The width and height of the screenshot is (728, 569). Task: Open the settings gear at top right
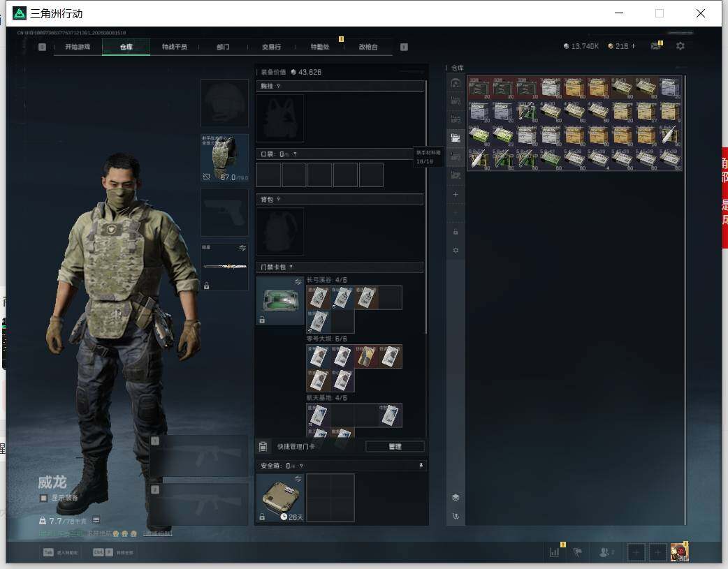click(x=680, y=46)
